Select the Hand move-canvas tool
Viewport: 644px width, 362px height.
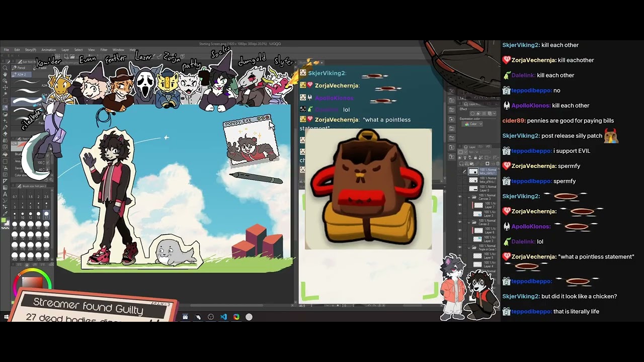pos(5,74)
